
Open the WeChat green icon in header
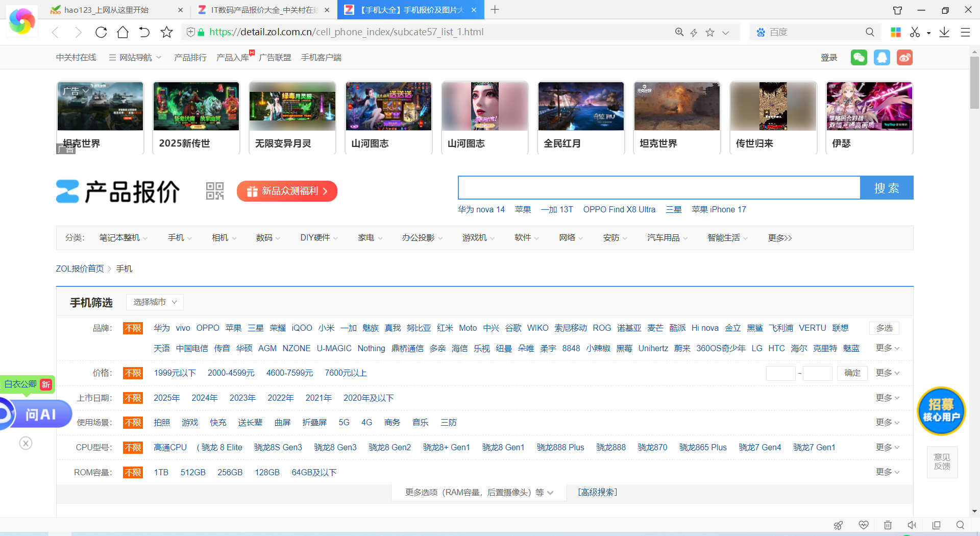point(859,57)
